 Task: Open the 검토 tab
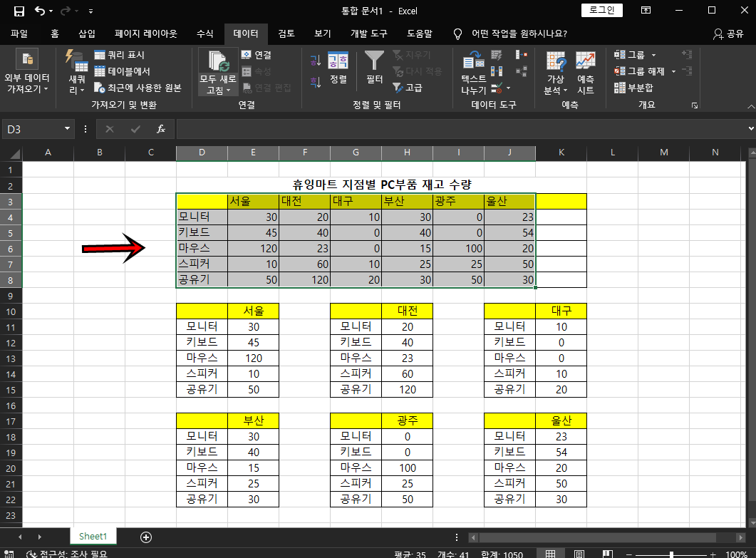pyautogui.click(x=286, y=33)
